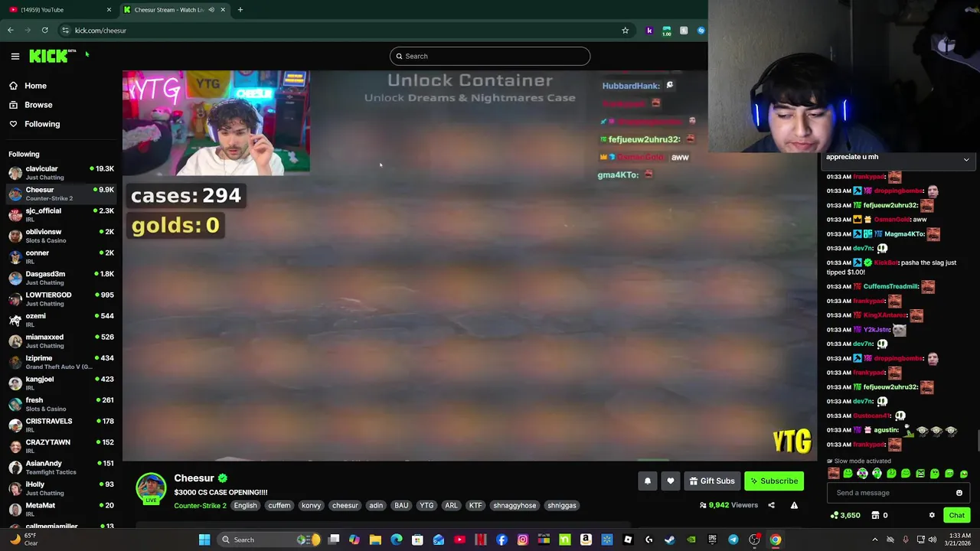
Task: Click the Kick search field
Action: pos(490,56)
